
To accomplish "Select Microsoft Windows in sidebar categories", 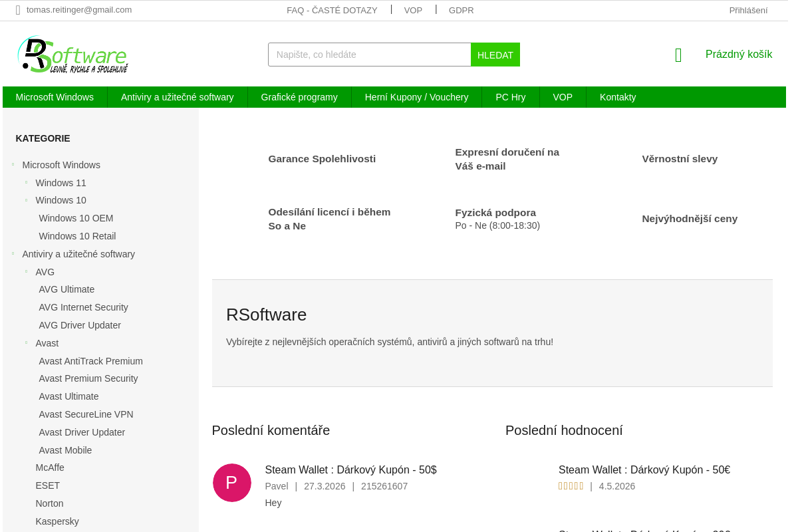I will (61, 165).
